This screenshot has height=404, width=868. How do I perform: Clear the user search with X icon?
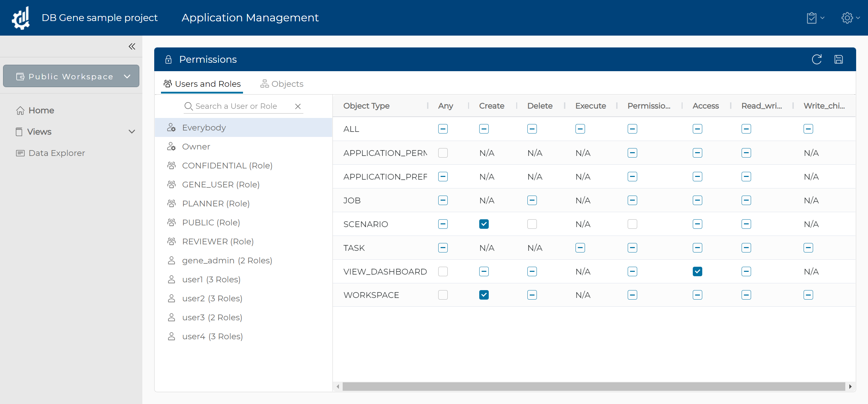298,106
